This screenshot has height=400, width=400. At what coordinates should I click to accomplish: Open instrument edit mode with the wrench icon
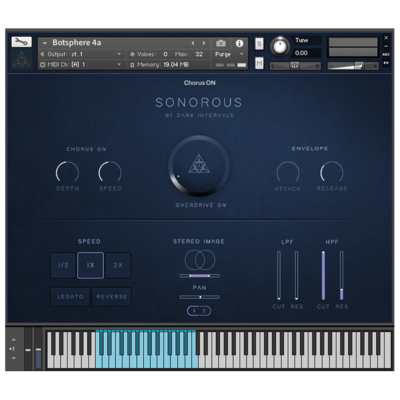(x=22, y=42)
